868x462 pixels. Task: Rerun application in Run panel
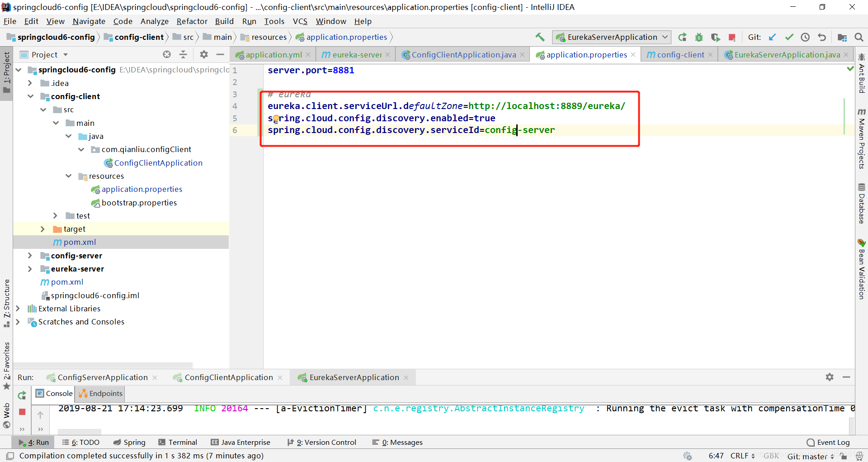22,395
